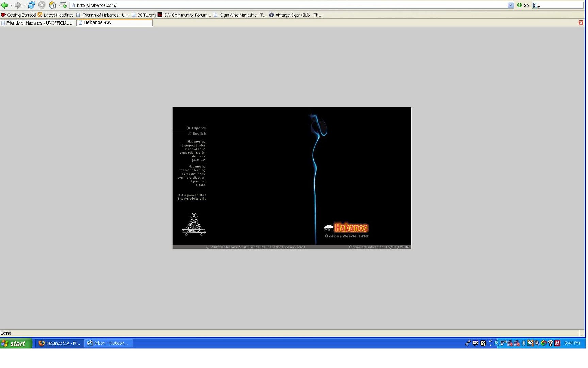Reload the page with the Refresh icon

(x=32, y=5)
